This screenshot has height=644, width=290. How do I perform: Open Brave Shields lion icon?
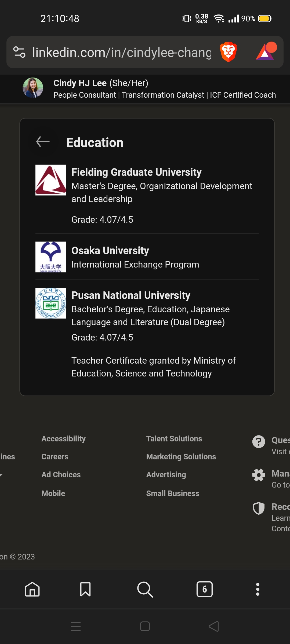228,52
